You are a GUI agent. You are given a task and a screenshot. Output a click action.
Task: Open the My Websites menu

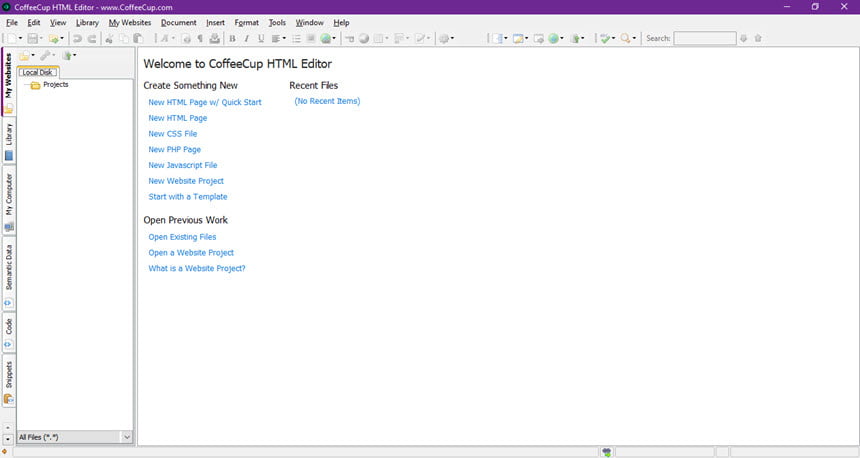[130, 22]
